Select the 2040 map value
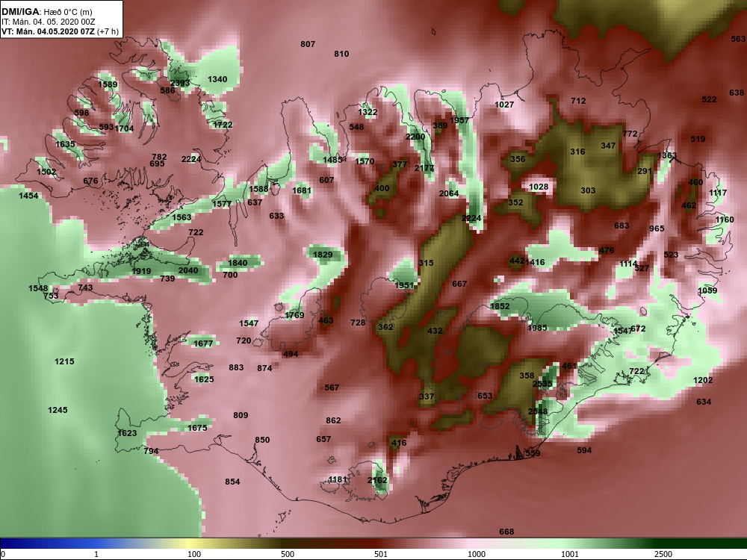 click(x=187, y=270)
